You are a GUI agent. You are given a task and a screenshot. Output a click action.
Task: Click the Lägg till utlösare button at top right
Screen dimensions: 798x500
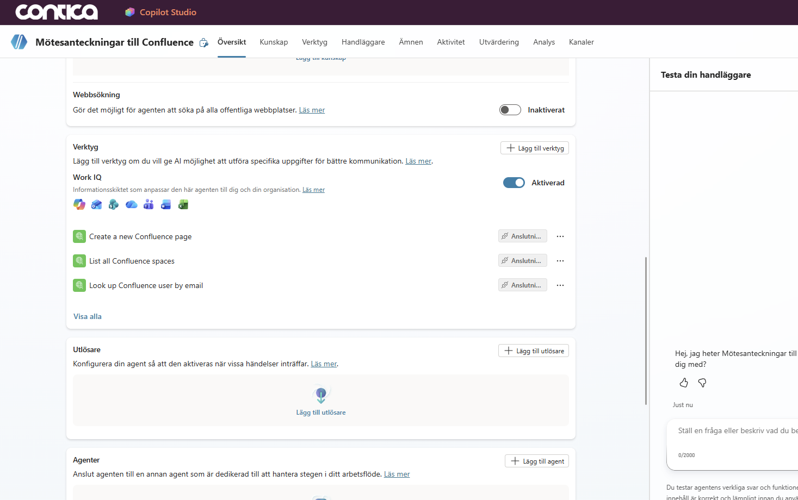pyautogui.click(x=533, y=351)
